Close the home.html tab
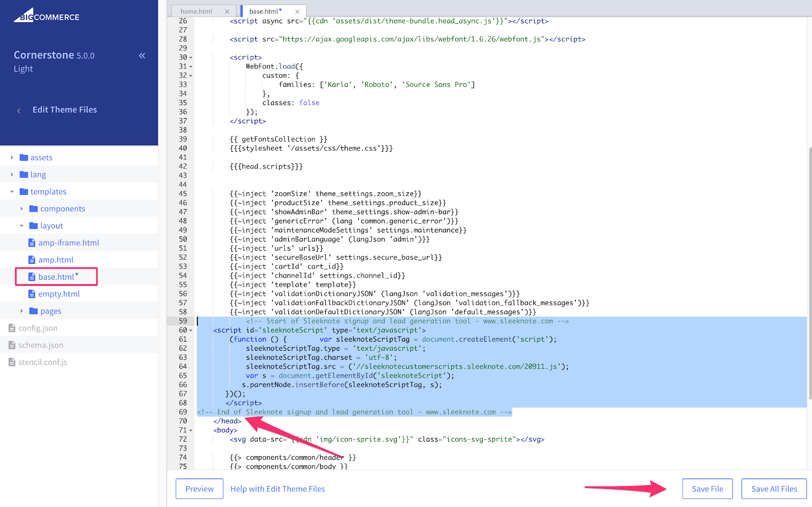This screenshot has width=812, height=507. [227, 11]
